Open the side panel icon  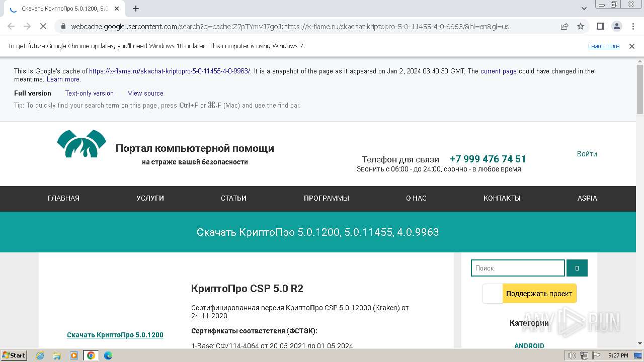(600, 26)
